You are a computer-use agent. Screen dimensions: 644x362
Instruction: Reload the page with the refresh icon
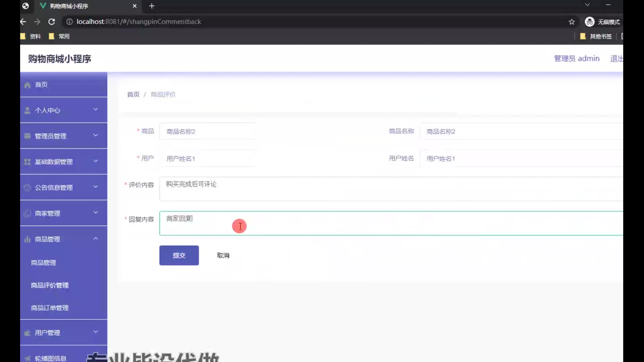coord(52,22)
